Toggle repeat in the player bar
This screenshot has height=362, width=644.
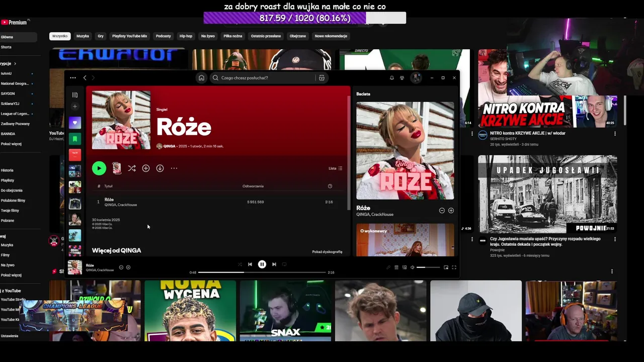pos(284,264)
